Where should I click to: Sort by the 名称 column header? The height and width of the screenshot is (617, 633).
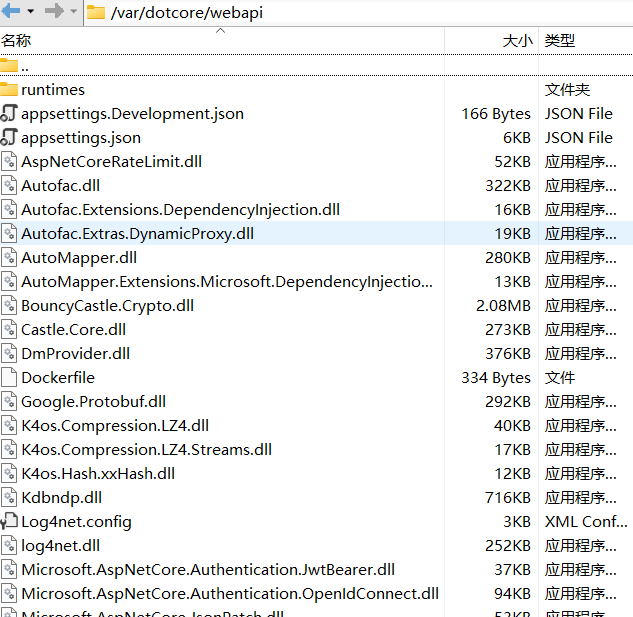coord(16,40)
